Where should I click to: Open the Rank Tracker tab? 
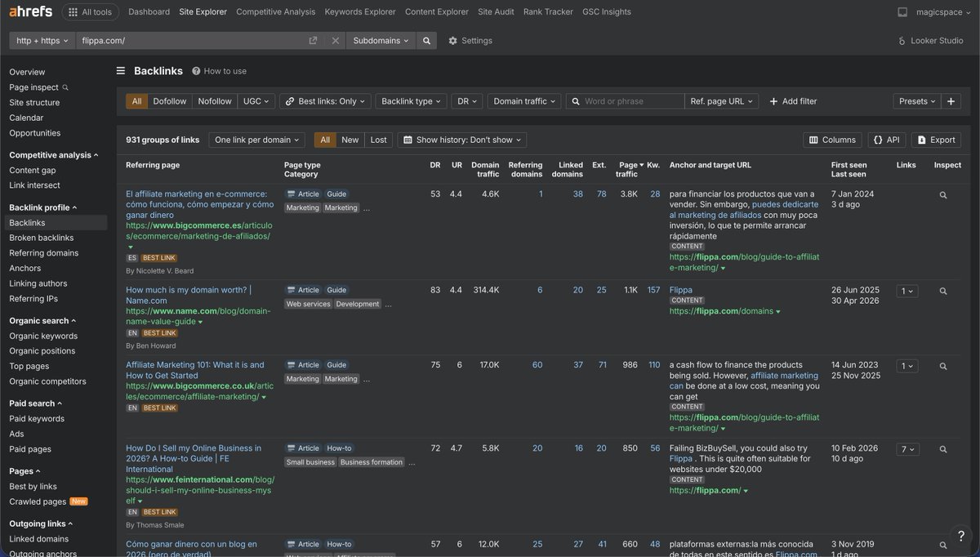[x=548, y=12]
